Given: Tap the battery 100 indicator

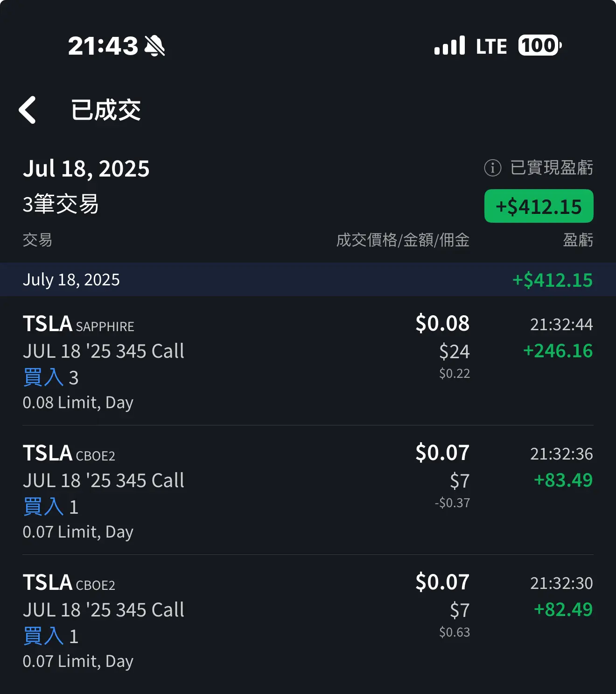Looking at the screenshot, I should click(540, 46).
